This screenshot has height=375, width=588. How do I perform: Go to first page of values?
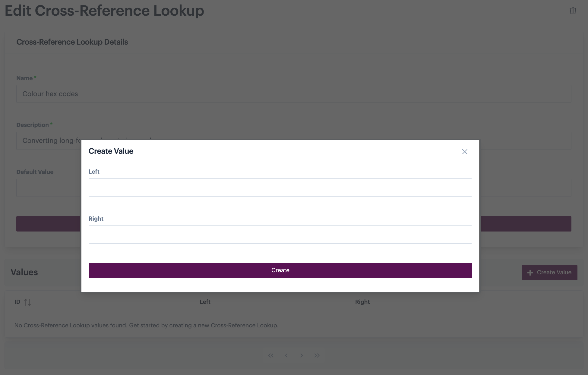pos(271,355)
